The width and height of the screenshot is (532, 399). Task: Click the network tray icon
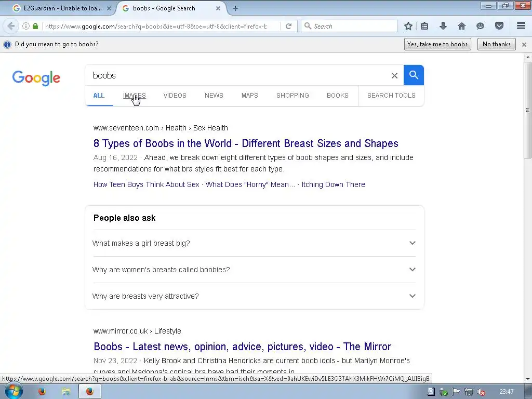click(469, 392)
